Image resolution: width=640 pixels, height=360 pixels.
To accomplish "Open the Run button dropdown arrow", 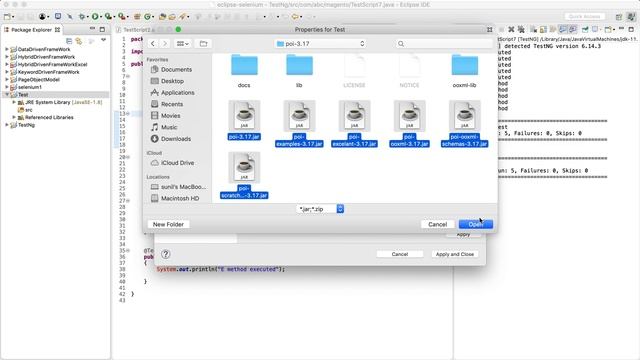I will pos(100,17).
